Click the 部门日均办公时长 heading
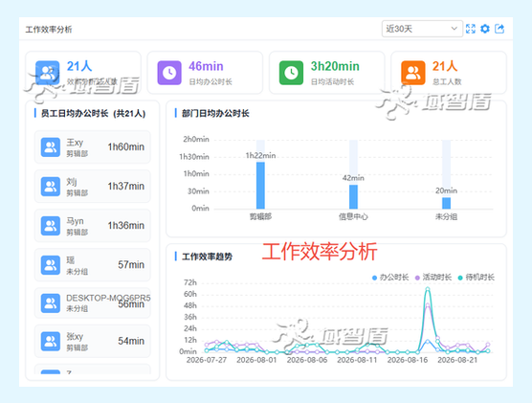Viewport: 532px width, 403px height. point(215,113)
